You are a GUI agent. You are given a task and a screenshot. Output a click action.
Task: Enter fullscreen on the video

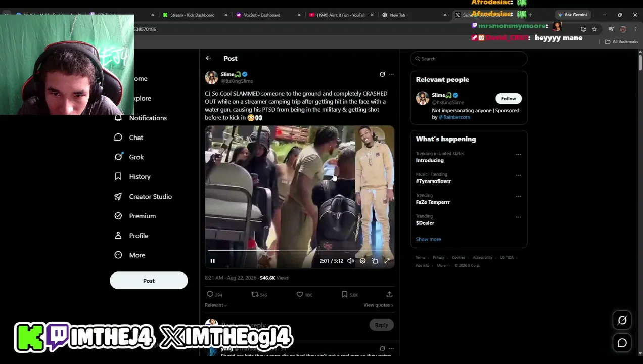(387, 261)
